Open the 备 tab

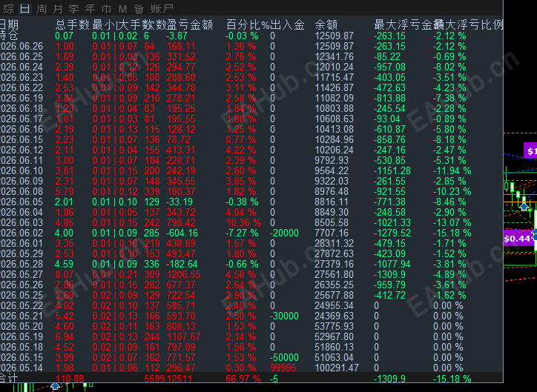(x=139, y=9)
